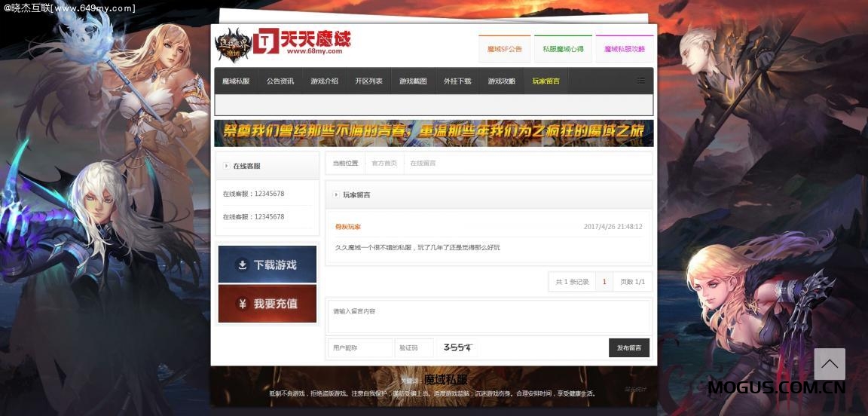Expand the 在线客服 panel arrow
Viewport: 868px width, 416px height.
(x=225, y=166)
